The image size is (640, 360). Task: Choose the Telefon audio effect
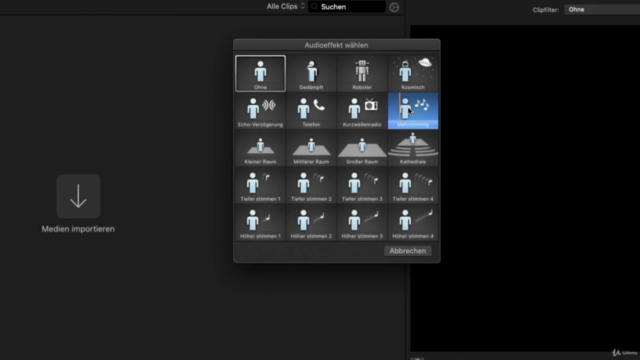click(x=311, y=111)
